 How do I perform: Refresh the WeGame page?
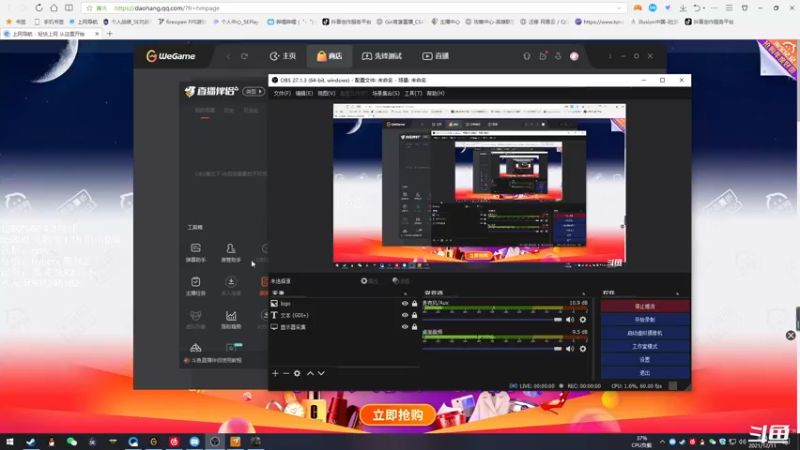pos(244,56)
